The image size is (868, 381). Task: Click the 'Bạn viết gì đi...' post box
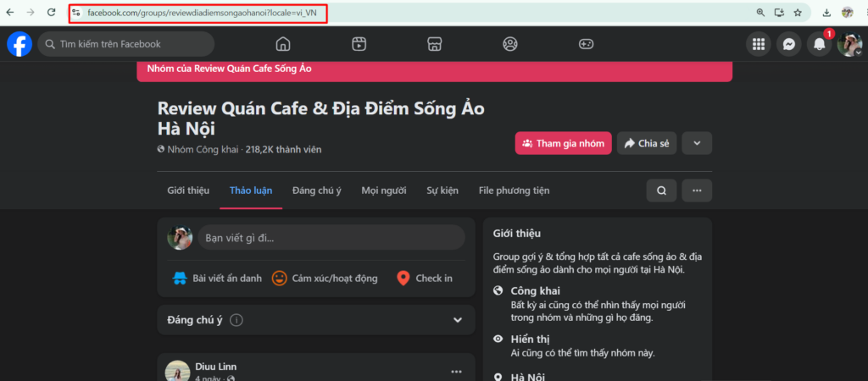click(331, 238)
